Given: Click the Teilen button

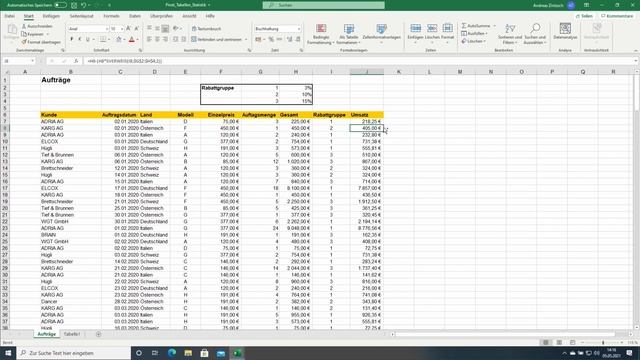Looking at the screenshot, I should (584, 16).
